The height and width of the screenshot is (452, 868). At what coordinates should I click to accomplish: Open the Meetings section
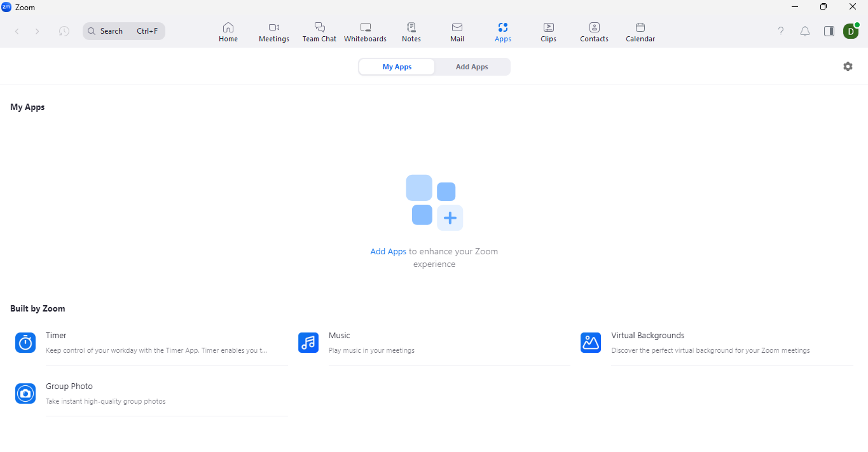[x=274, y=32]
